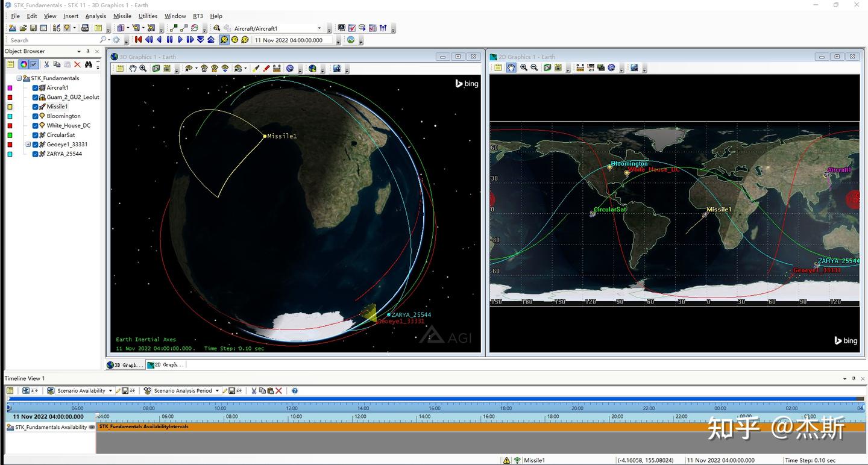Reset animation with the red rewind button
This screenshot has width=868, height=465.
(x=138, y=40)
